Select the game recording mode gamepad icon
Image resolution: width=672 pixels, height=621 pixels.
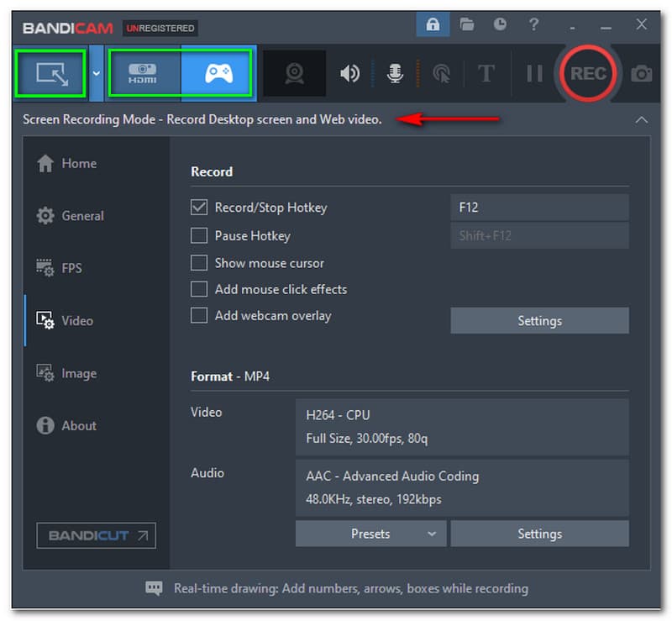(x=218, y=74)
